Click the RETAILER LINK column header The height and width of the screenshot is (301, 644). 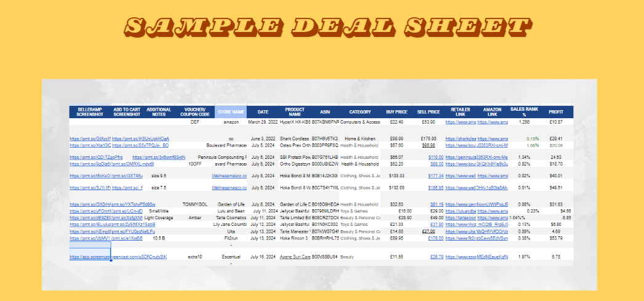(x=460, y=112)
